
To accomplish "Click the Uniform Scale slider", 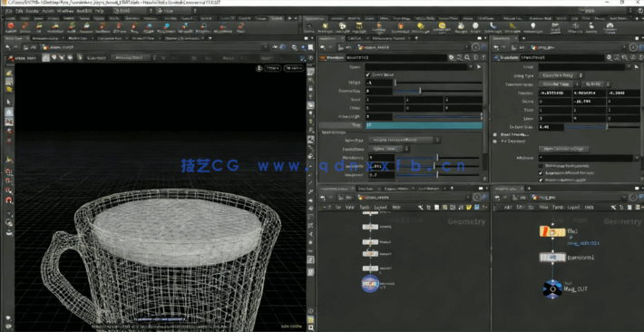I will [601, 127].
